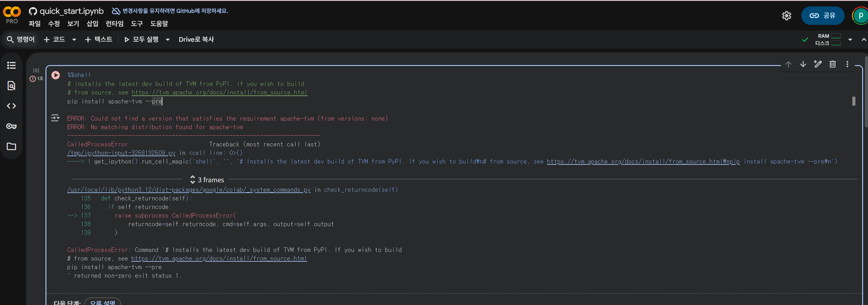Open the files folder sidebar icon
This screenshot has height=305, width=868.
[11, 146]
